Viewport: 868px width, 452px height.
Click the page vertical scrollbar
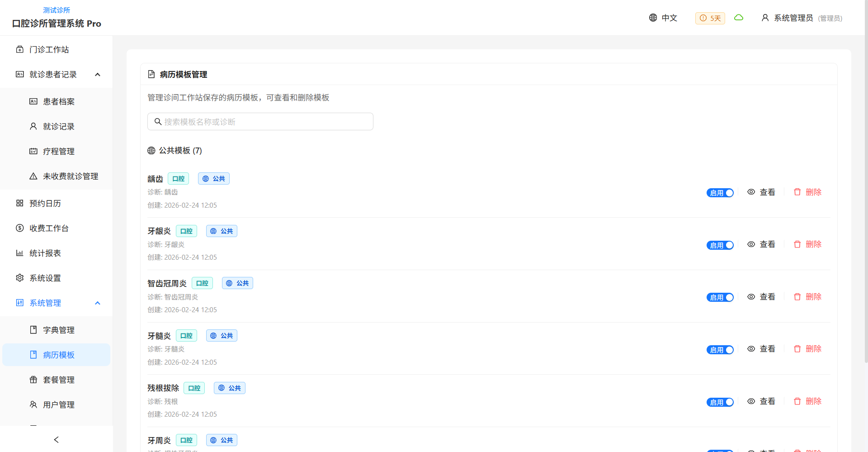click(x=865, y=181)
